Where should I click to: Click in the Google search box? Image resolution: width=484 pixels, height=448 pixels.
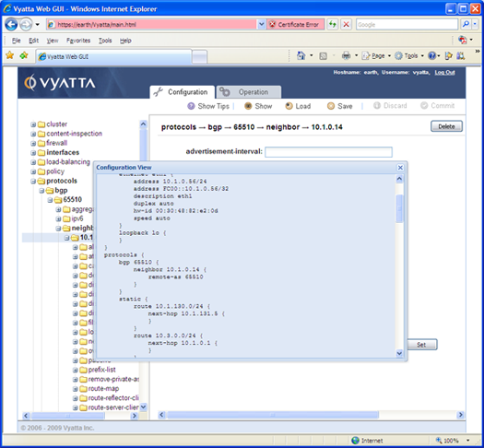[x=407, y=24]
